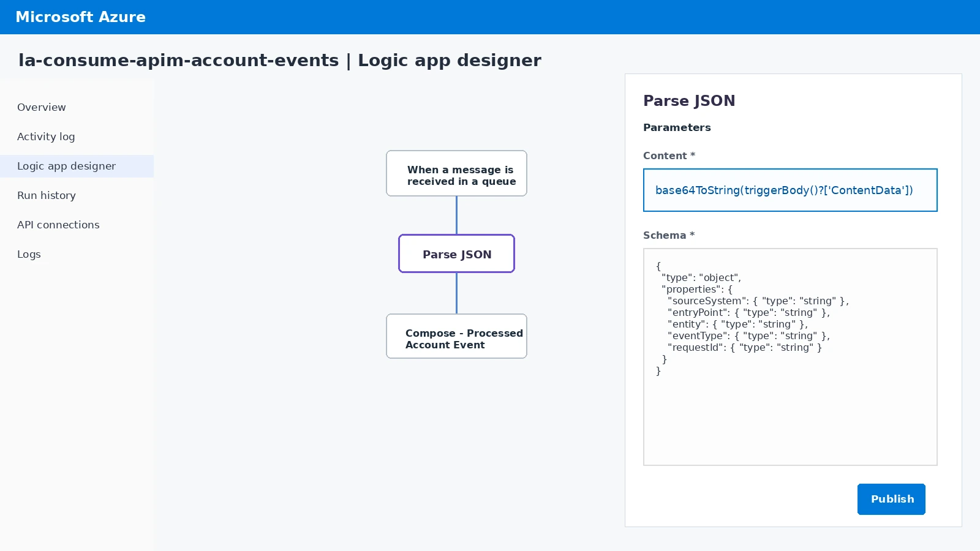Open API connections section
The height and width of the screenshot is (551, 980).
point(77,225)
